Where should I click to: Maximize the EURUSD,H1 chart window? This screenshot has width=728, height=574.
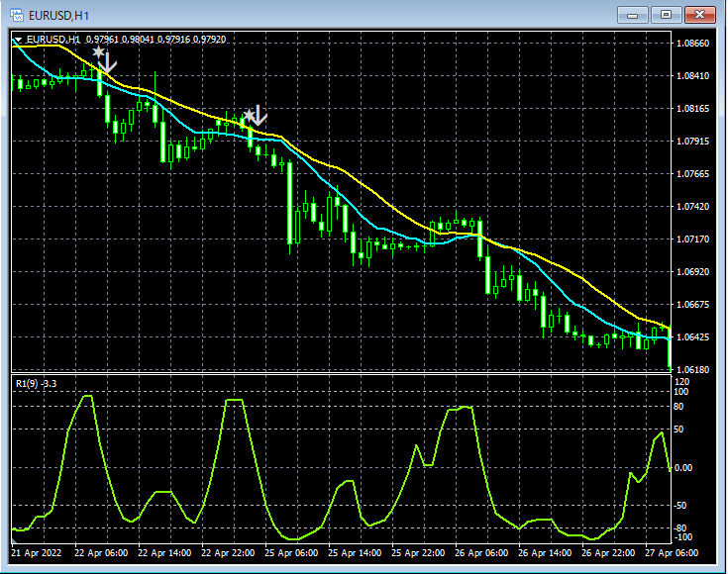[666, 15]
